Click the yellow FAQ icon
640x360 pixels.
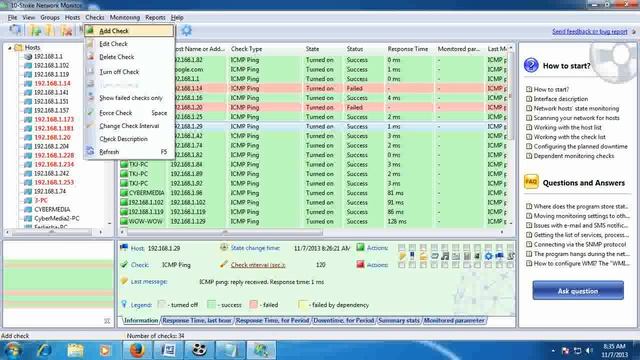531,182
